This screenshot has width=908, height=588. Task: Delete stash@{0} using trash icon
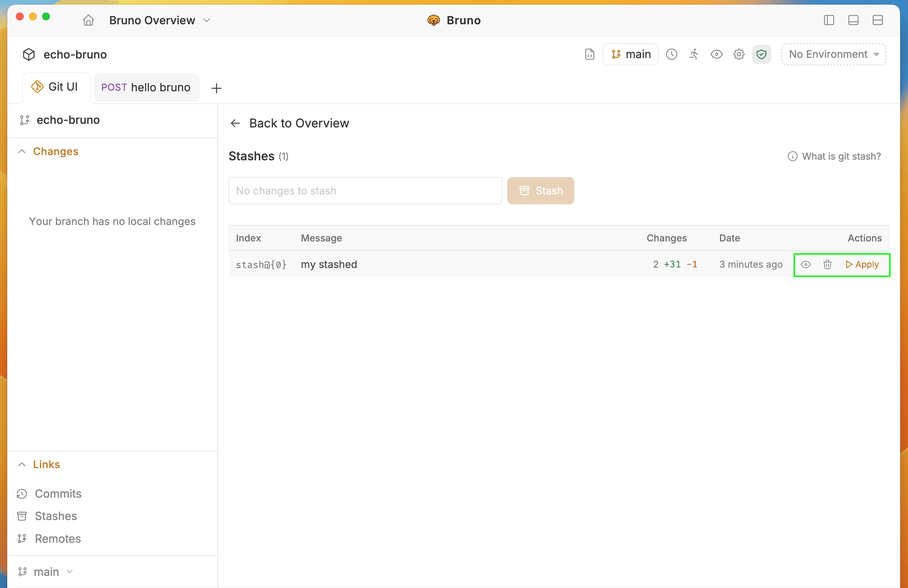pos(827,265)
